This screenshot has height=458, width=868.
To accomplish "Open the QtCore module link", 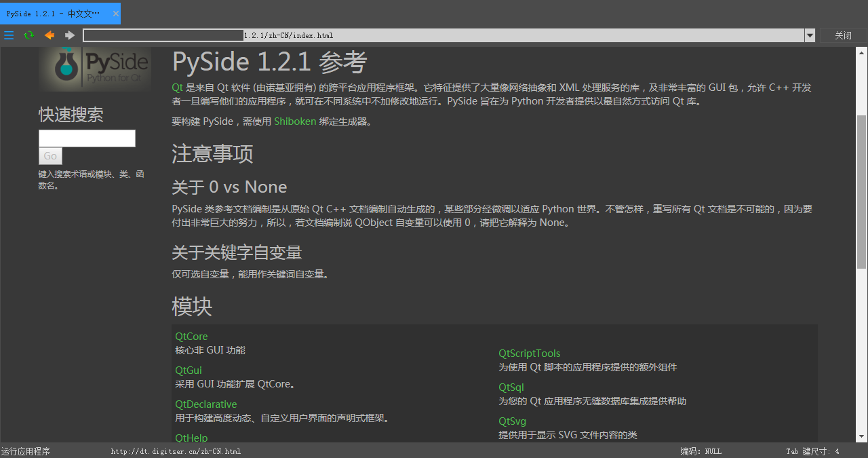I will 191,336.
